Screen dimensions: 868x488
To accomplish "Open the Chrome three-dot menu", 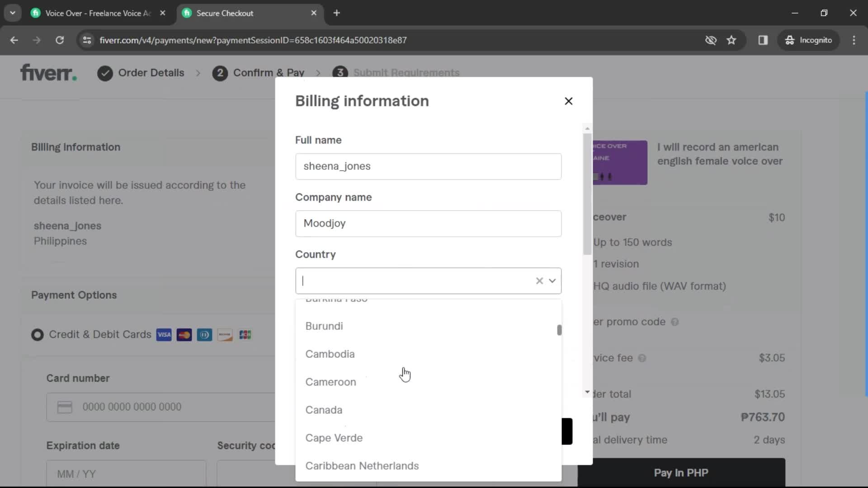I will (x=854, y=40).
